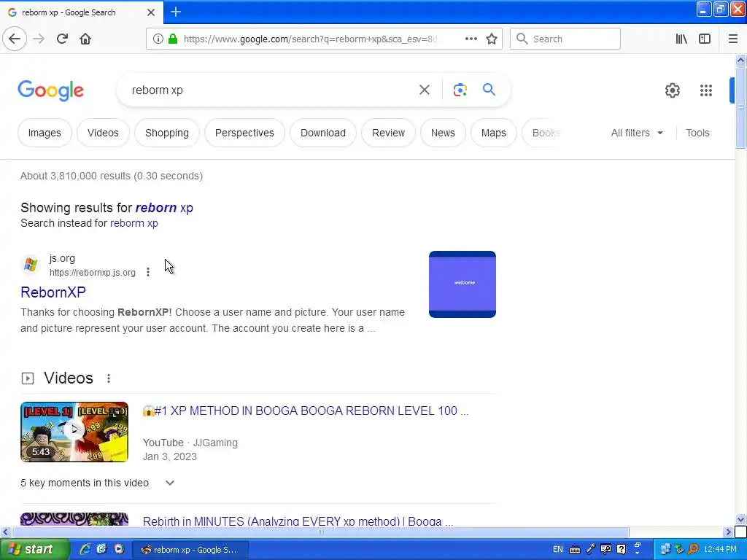
Task: Click the 12:44 PM clock in tray
Action: [x=720, y=550]
